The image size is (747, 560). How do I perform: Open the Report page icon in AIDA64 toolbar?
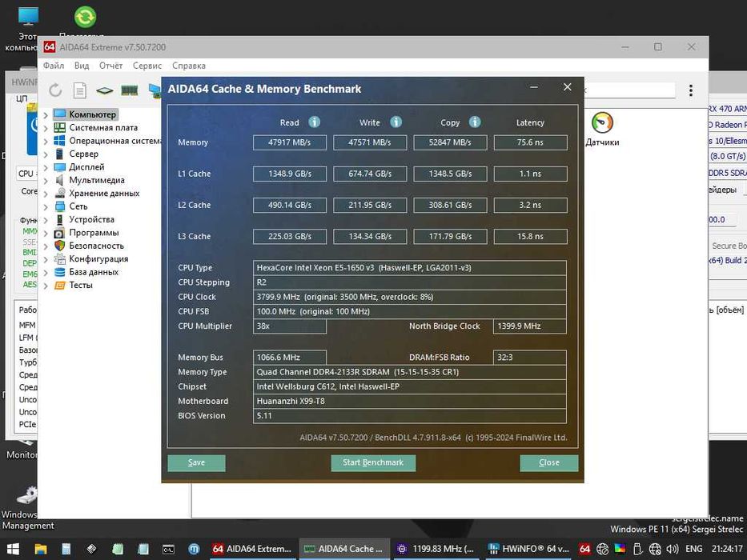coord(80,90)
